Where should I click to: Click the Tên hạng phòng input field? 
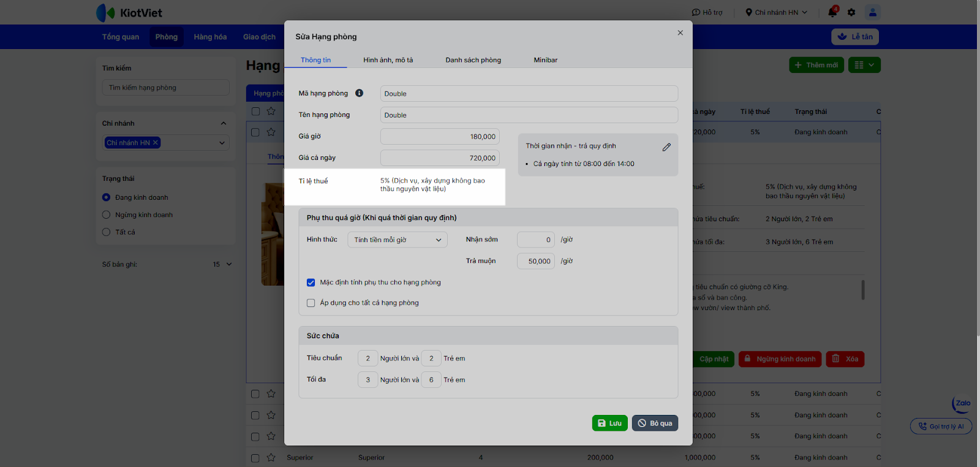coord(529,115)
